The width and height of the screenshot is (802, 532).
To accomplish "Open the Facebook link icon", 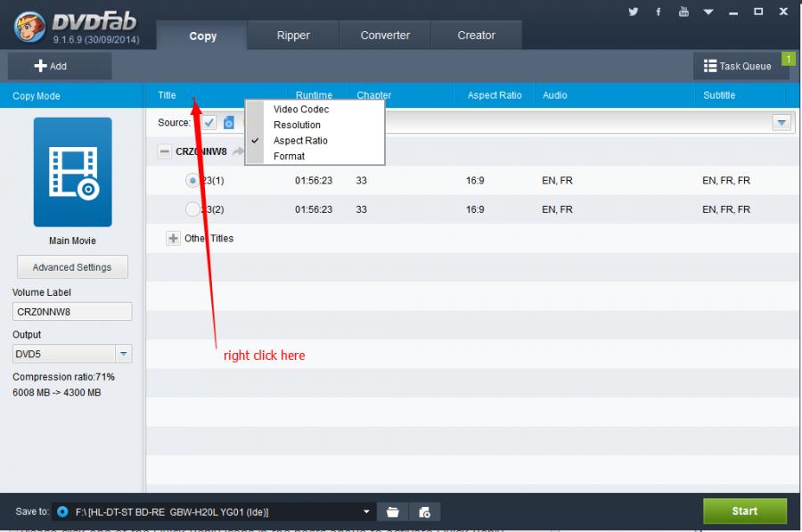I will [659, 12].
